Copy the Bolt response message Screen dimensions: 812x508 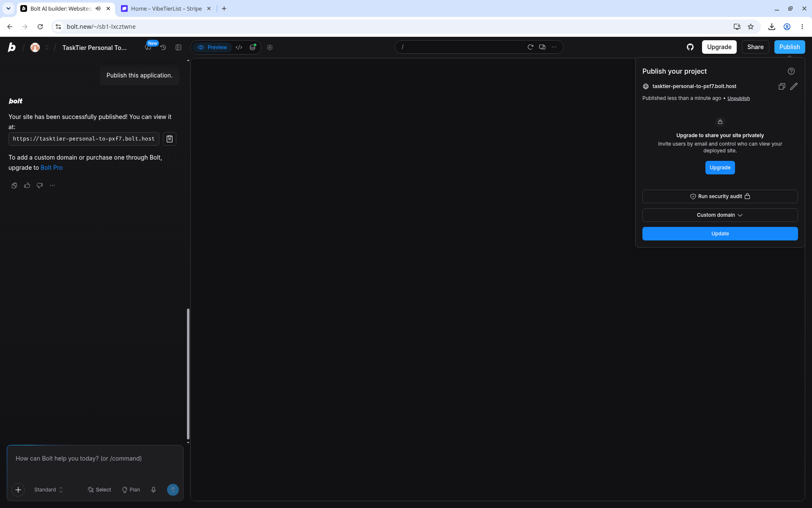14,185
